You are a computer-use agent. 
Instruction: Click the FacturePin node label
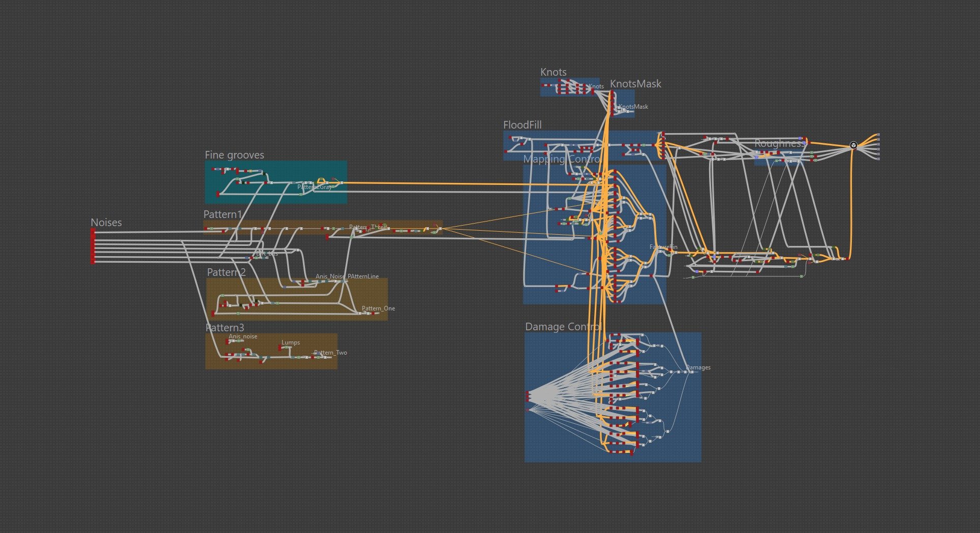(663, 247)
